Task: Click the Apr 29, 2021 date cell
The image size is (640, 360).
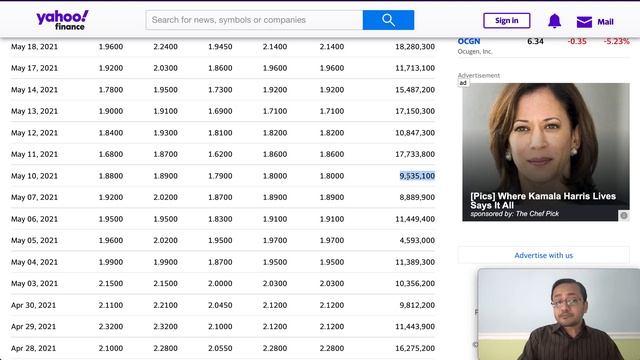Action: tap(33, 327)
